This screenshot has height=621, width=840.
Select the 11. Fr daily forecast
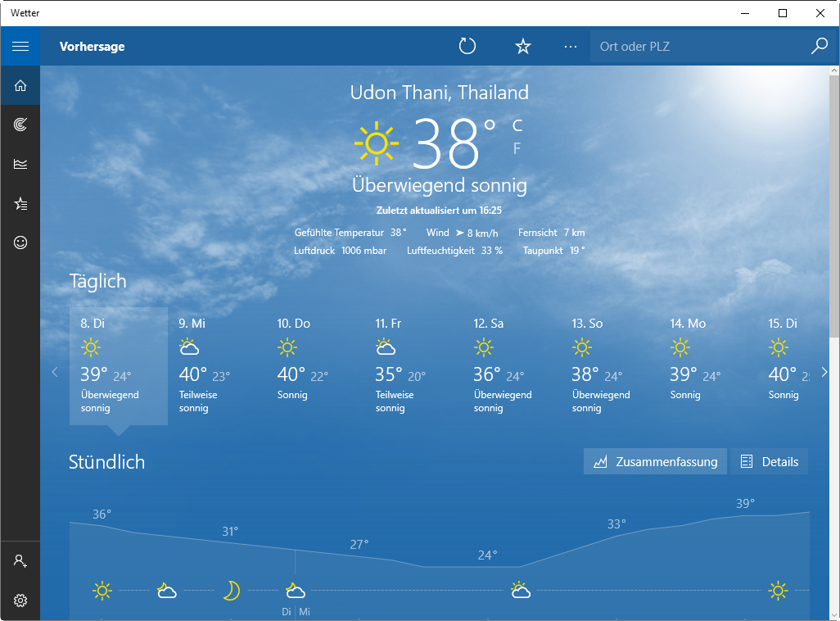coord(413,366)
